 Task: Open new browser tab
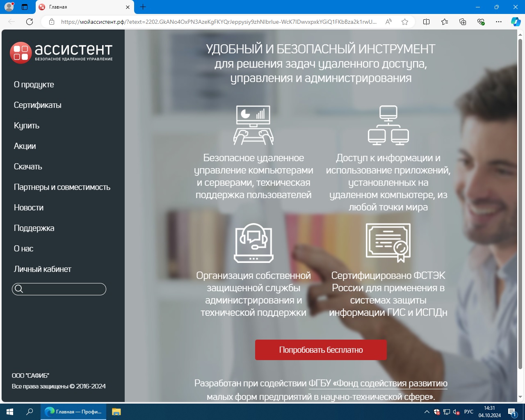[143, 7]
